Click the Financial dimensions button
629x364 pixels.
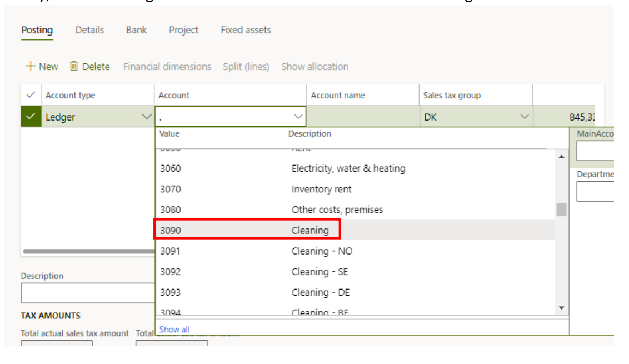tap(167, 67)
